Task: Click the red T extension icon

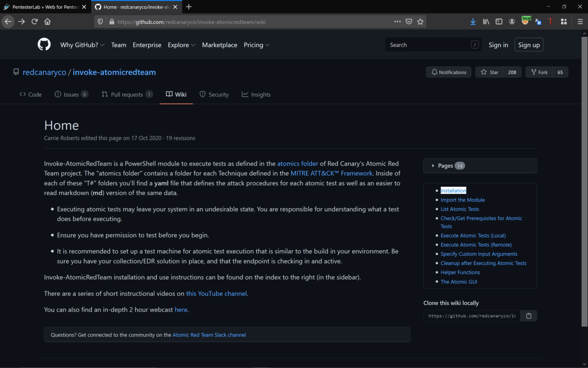Action: click(550, 22)
